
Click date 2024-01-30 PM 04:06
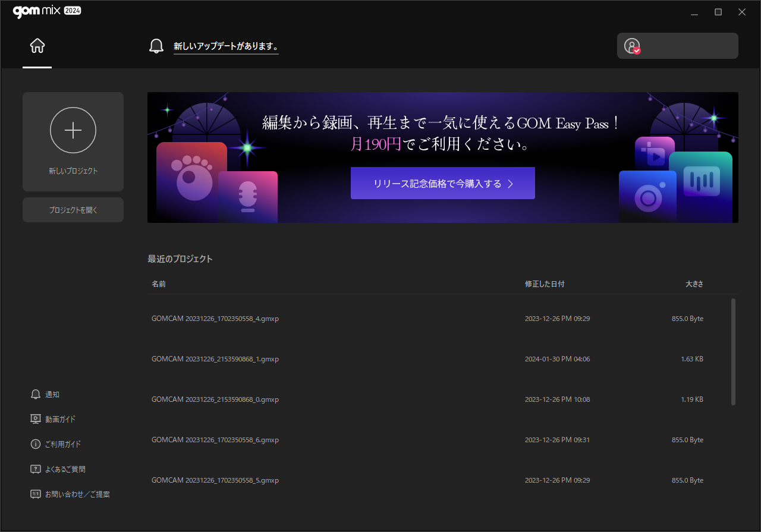click(557, 359)
